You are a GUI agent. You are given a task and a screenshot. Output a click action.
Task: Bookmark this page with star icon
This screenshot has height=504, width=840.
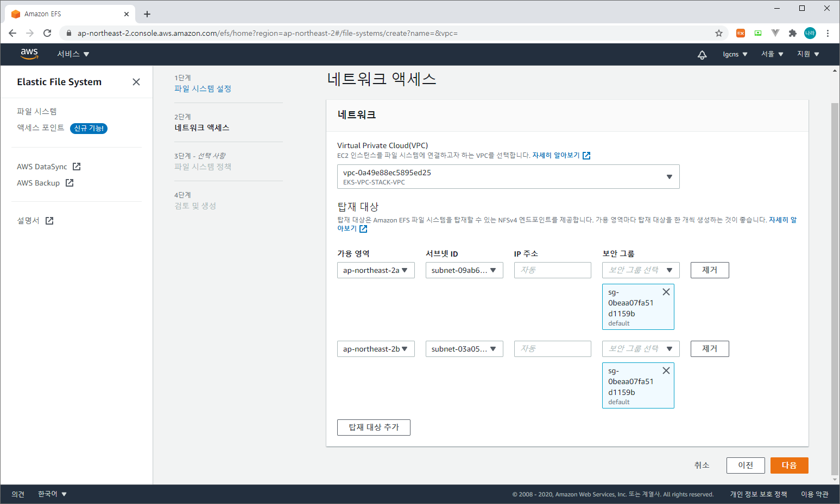pyautogui.click(x=719, y=33)
